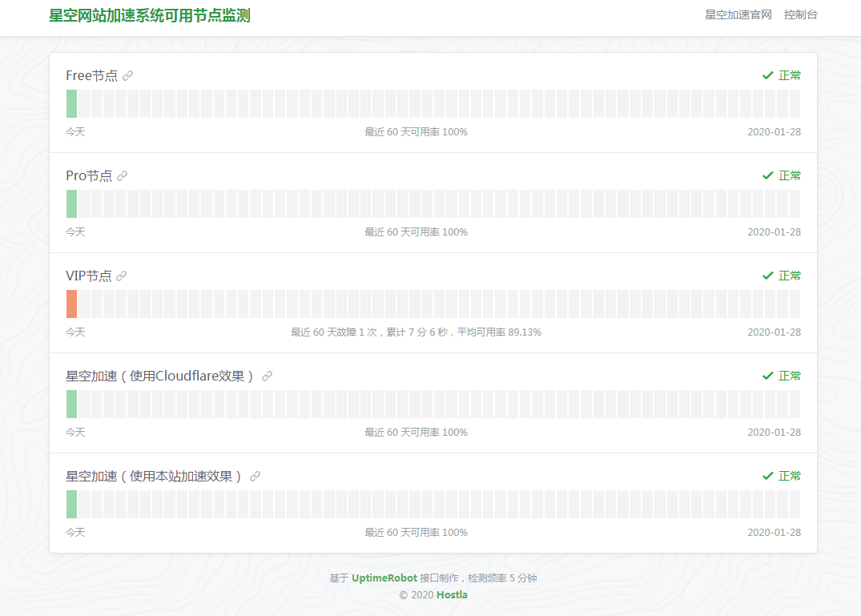Click the 正常 status text for Pro节点
This screenshot has width=861, height=616.
[790, 175]
